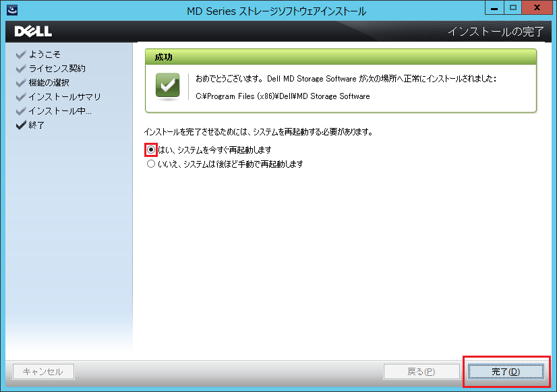This screenshot has width=557, height=392.
Task: Click the checkmark icon beside ようこそ
Action: (x=22, y=54)
